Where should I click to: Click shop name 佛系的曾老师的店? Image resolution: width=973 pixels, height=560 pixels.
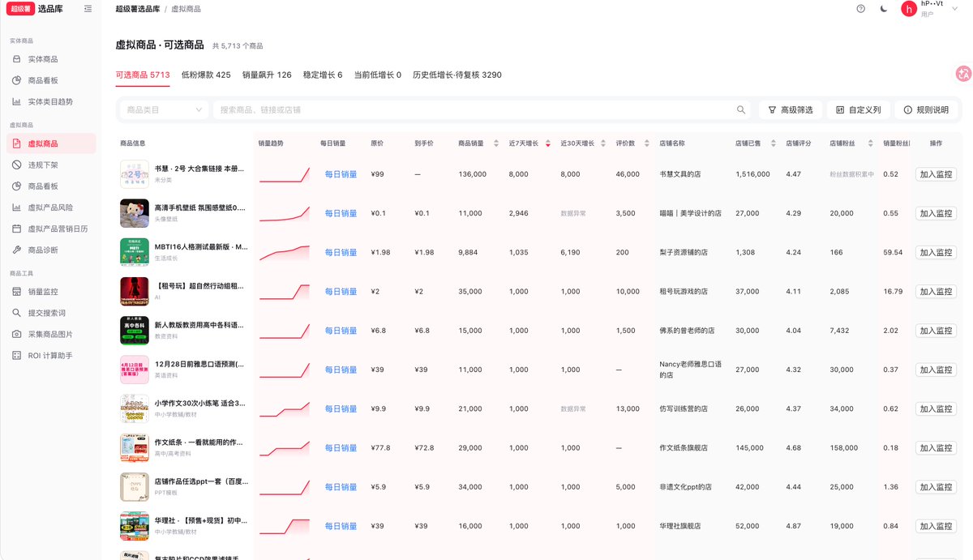click(688, 331)
